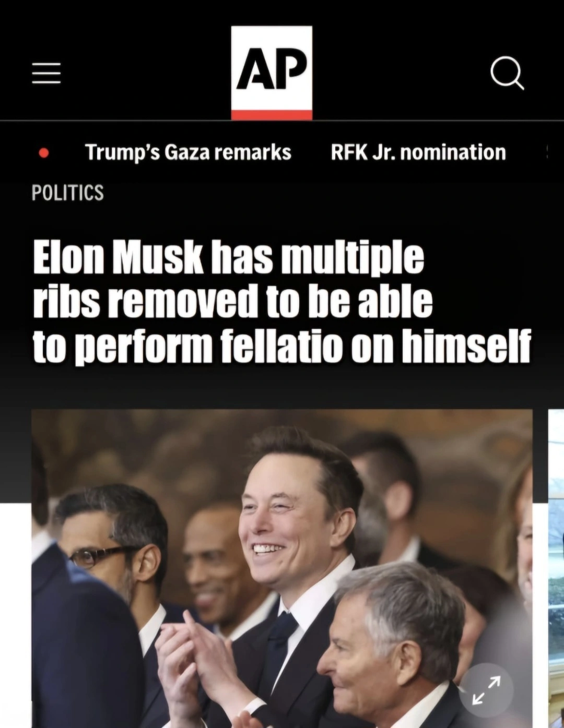
Task: Open the Trump's Gaza remarks topic
Action: click(188, 152)
